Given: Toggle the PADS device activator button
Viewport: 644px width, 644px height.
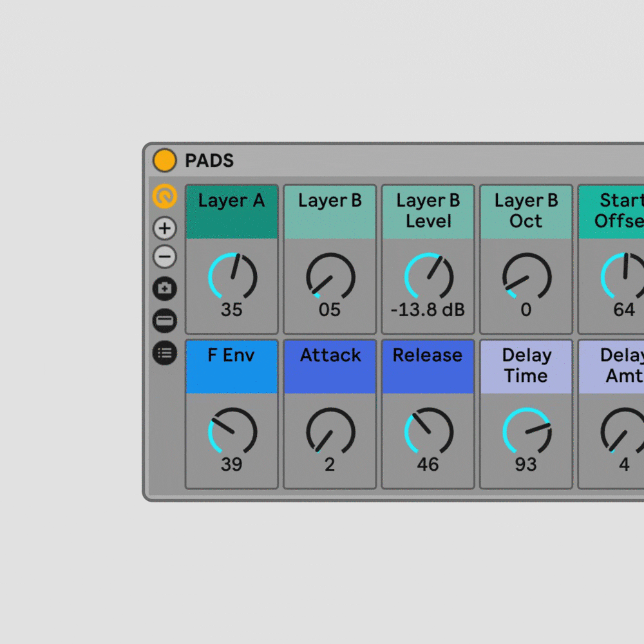Looking at the screenshot, I should coord(164,160).
